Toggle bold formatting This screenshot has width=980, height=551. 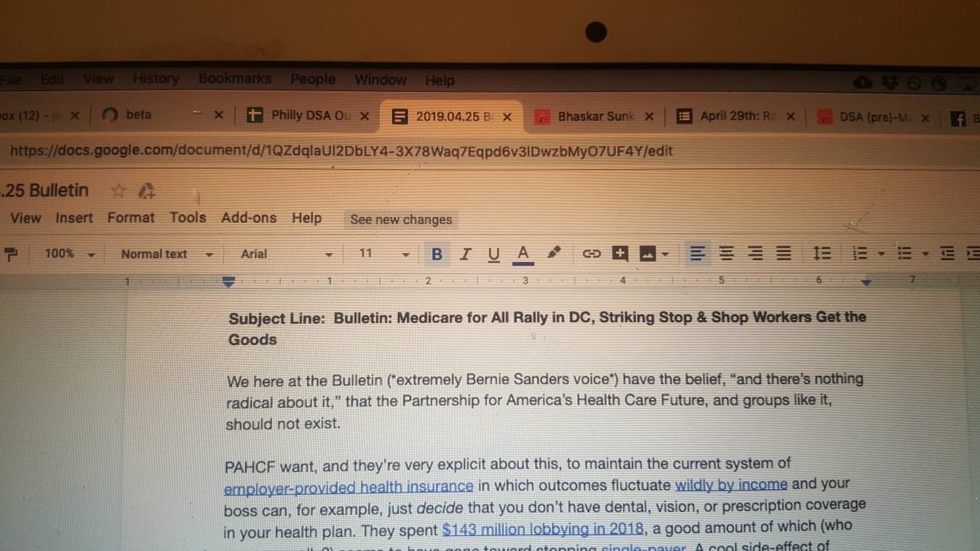437,254
